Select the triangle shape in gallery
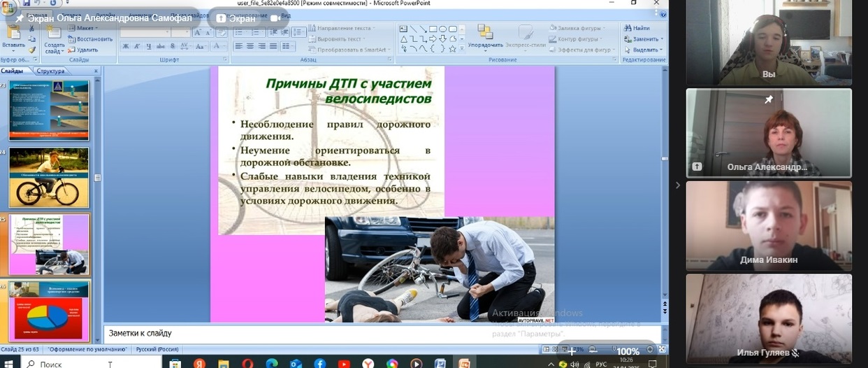The image size is (868, 368). (x=404, y=39)
